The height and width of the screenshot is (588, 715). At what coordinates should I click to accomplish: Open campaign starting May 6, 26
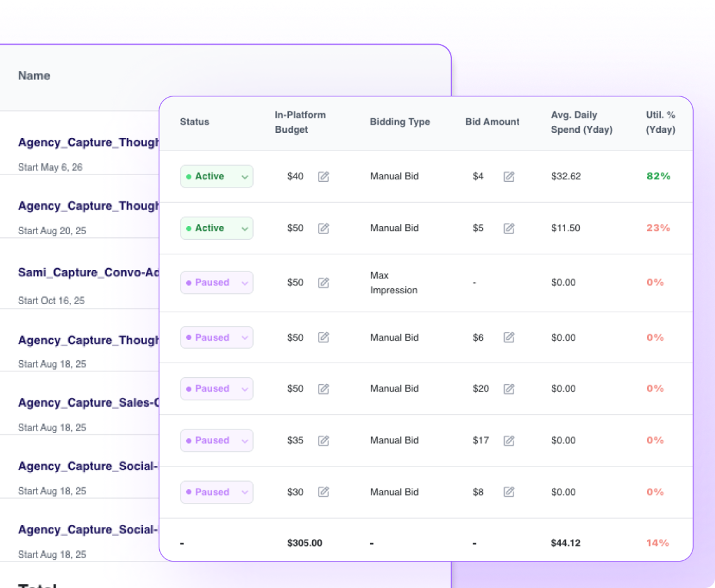[x=88, y=142]
